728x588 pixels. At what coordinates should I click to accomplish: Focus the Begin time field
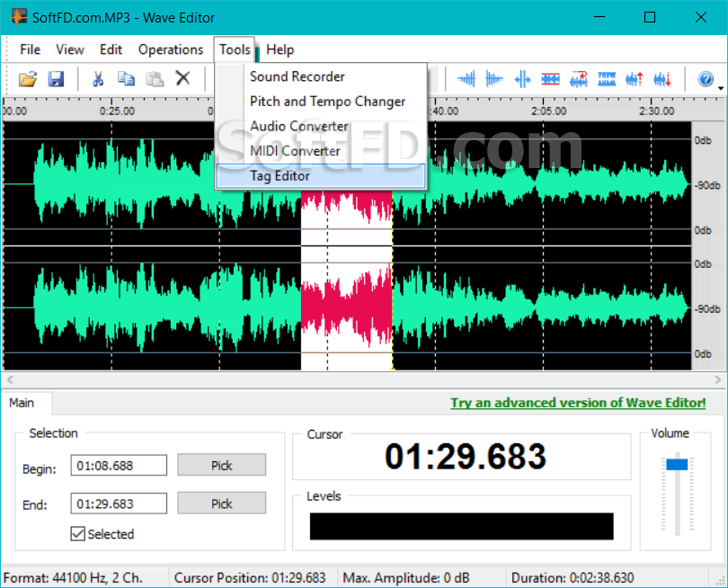pyautogui.click(x=119, y=466)
